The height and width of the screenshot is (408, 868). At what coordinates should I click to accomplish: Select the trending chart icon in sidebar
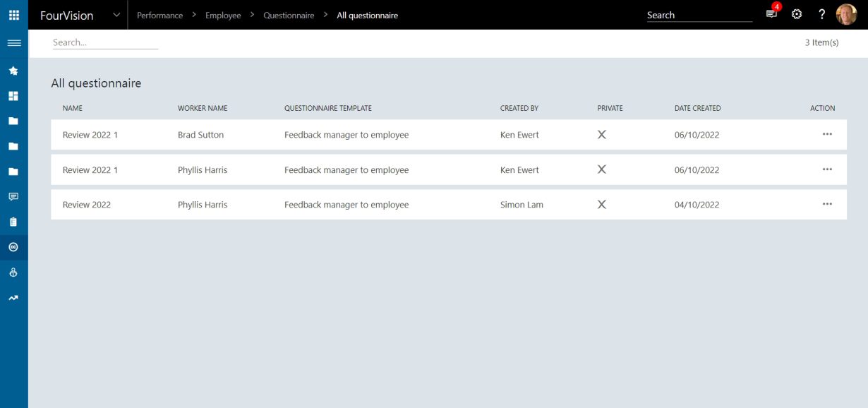(x=13, y=297)
